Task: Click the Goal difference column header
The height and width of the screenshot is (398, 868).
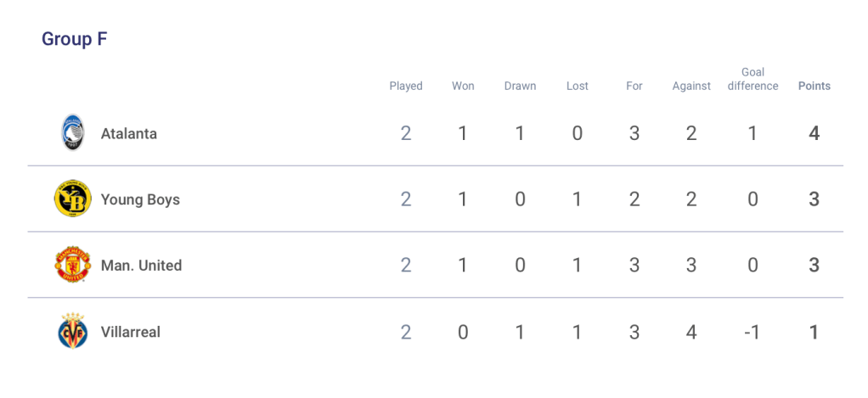Action: [x=752, y=79]
